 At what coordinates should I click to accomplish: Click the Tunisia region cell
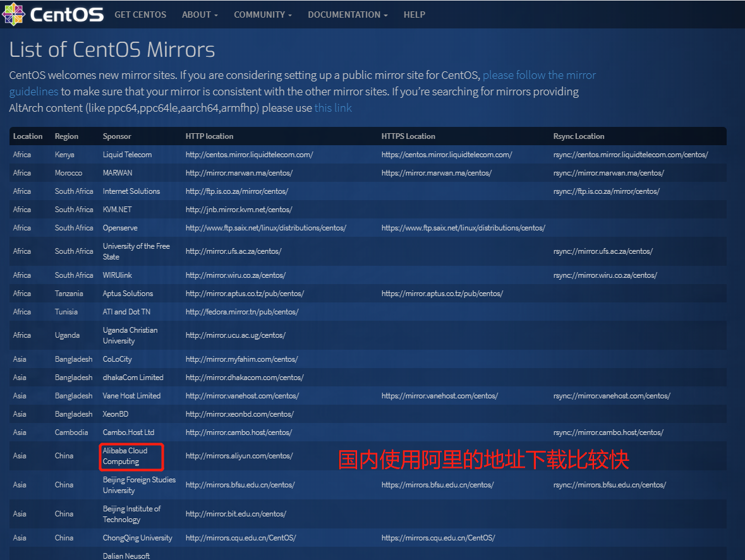[x=66, y=312]
